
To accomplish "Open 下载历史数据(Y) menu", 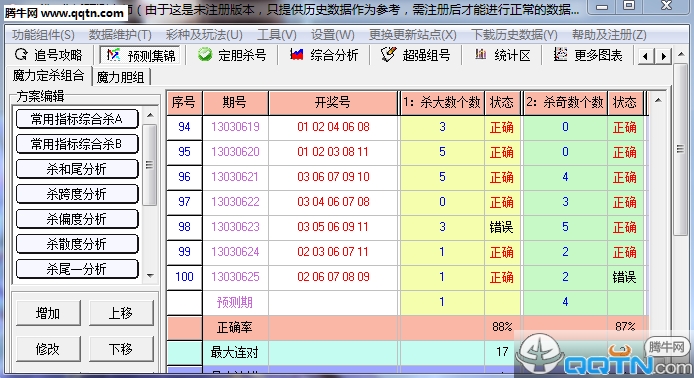I will pos(514,35).
